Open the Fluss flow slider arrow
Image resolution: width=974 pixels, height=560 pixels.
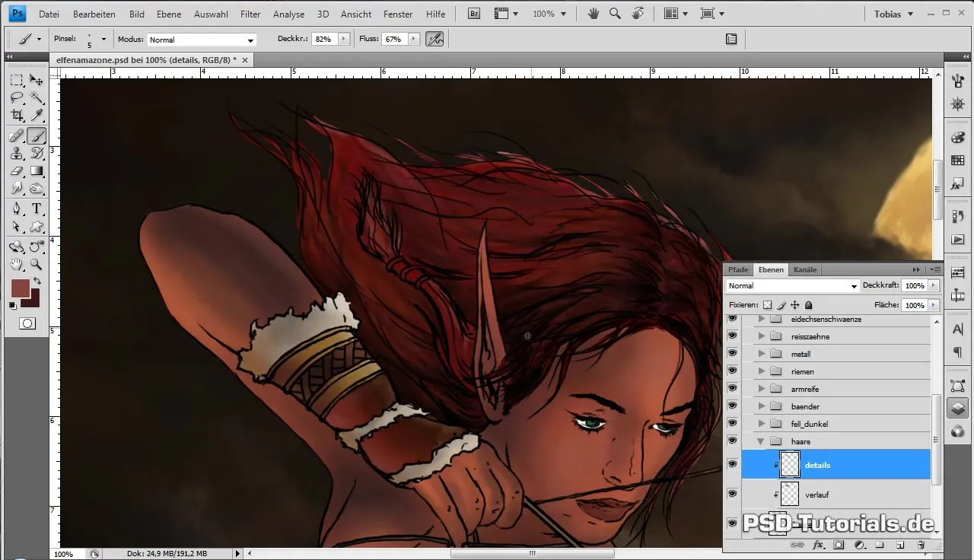pyautogui.click(x=413, y=39)
